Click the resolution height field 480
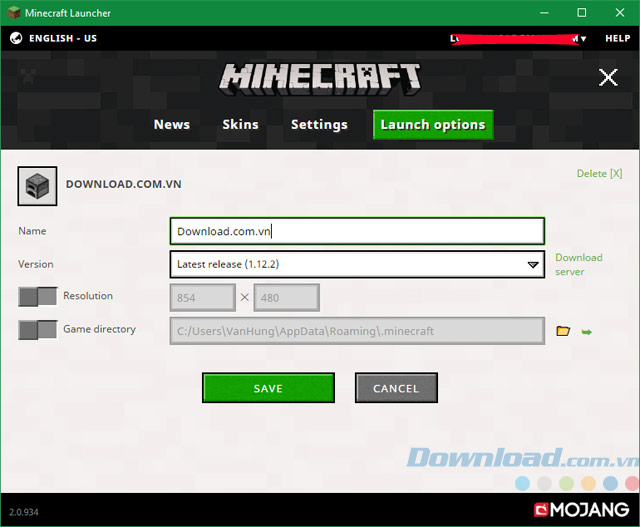This screenshot has height=527, width=640. [287, 298]
